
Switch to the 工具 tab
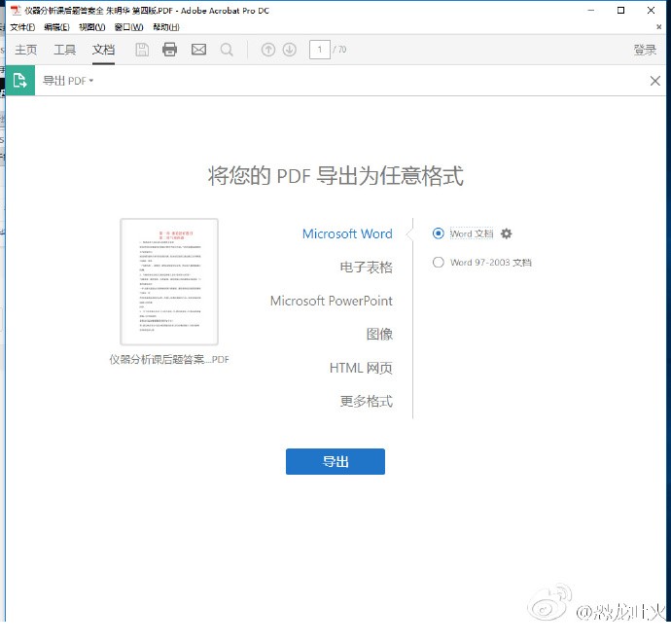[x=64, y=50]
